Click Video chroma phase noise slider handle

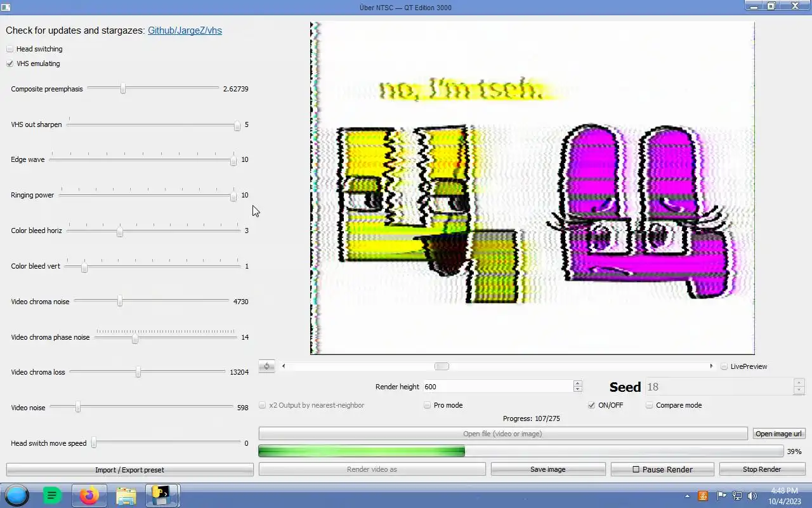tap(134, 339)
